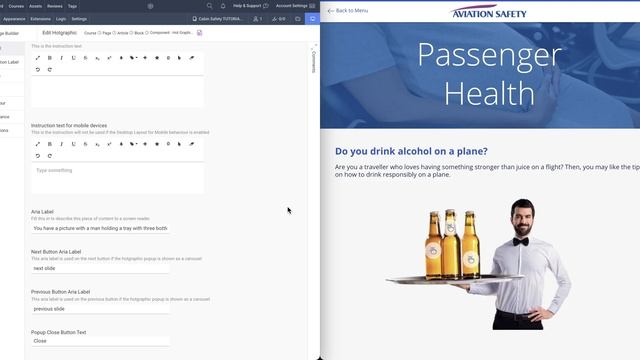The image size is (640, 360).
Task: Focus the mobile instruction 'Type something' editor
Action: coord(118,178)
